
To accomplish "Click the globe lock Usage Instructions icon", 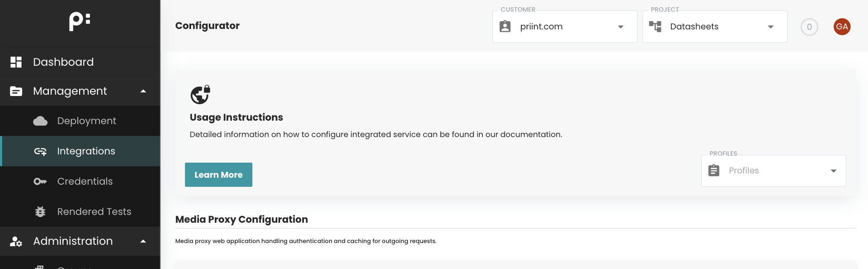I will pos(200,95).
